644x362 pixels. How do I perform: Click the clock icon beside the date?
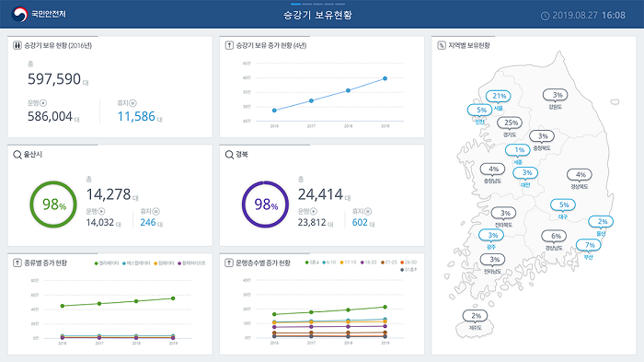545,16
